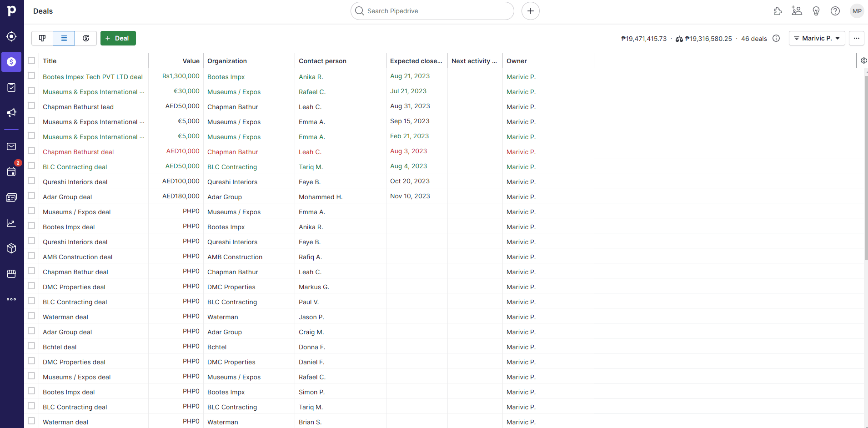Open Products box icon in sidebar

[11, 248]
